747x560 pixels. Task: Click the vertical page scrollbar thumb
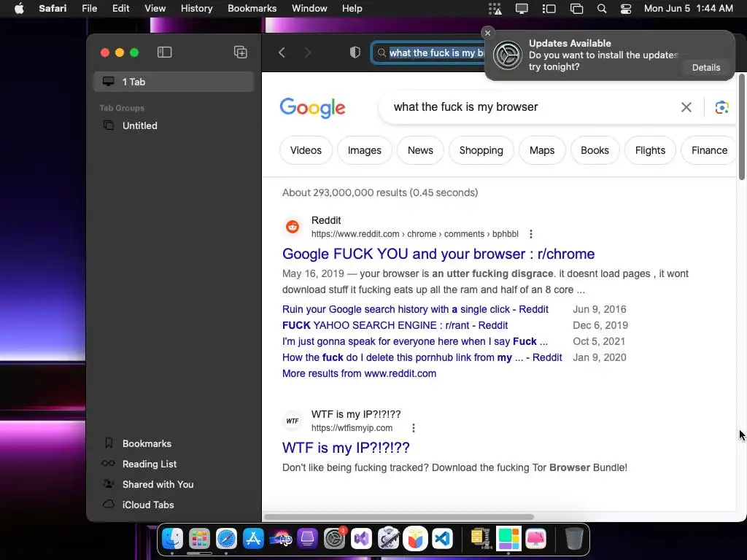(x=741, y=127)
